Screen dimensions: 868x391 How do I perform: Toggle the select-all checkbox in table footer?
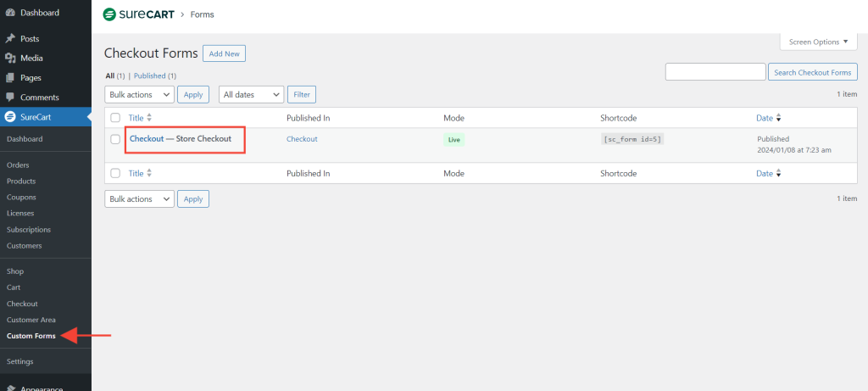pyautogui.click(x=115, y=173)
